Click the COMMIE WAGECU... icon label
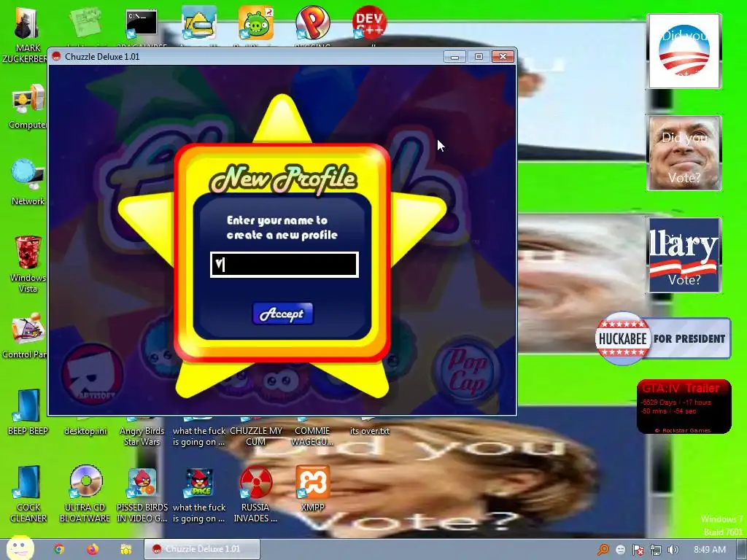 [x=312, y=436]
